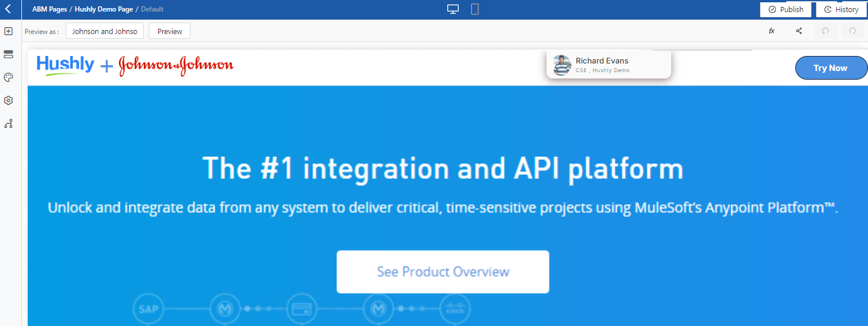Open the fx formula tool

coord(772,31)
